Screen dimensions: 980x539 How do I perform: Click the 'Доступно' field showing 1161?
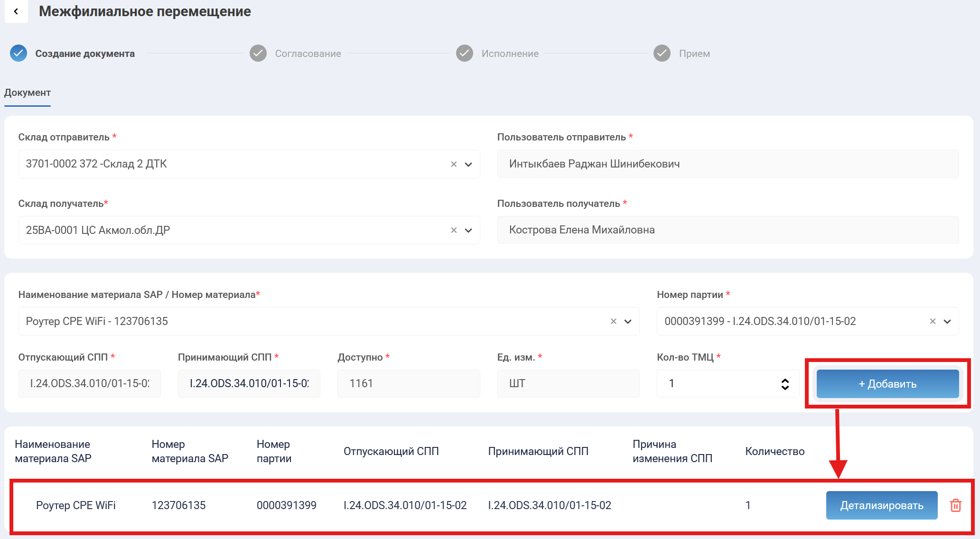(408, 383)
